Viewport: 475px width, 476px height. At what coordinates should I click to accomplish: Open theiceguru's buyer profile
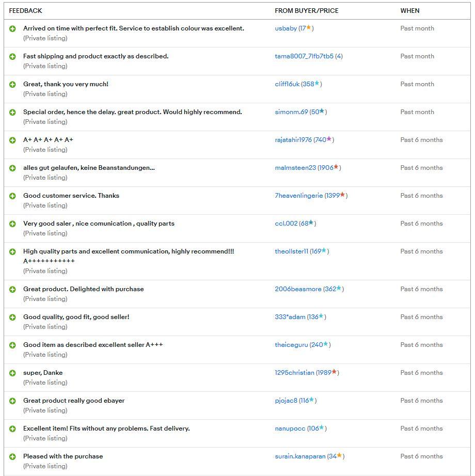[x=291, y=345]
